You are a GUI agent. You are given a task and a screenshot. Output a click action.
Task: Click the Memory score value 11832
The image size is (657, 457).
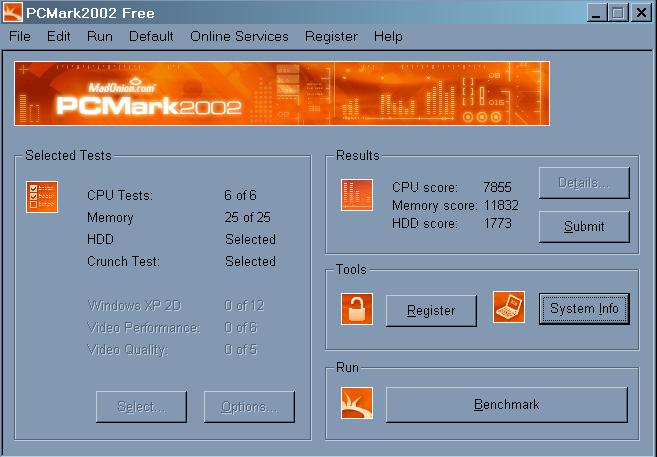coord(501,205)
